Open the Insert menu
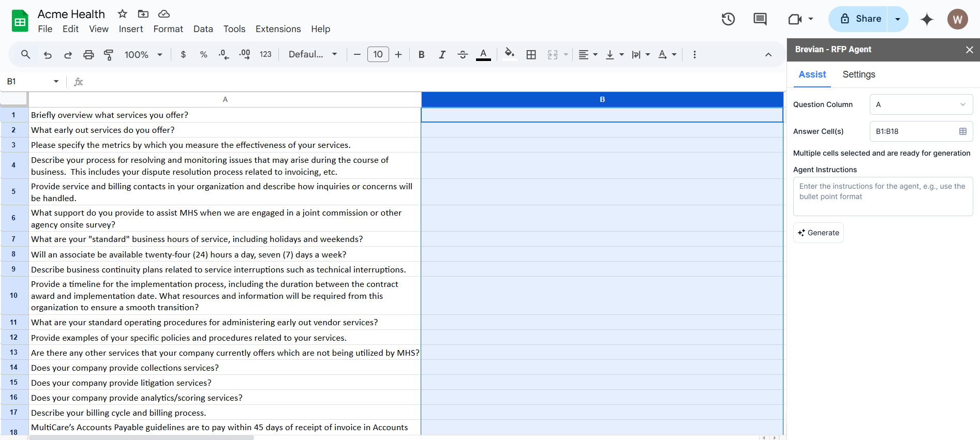The image size is (980, 440). coord(131,29)
